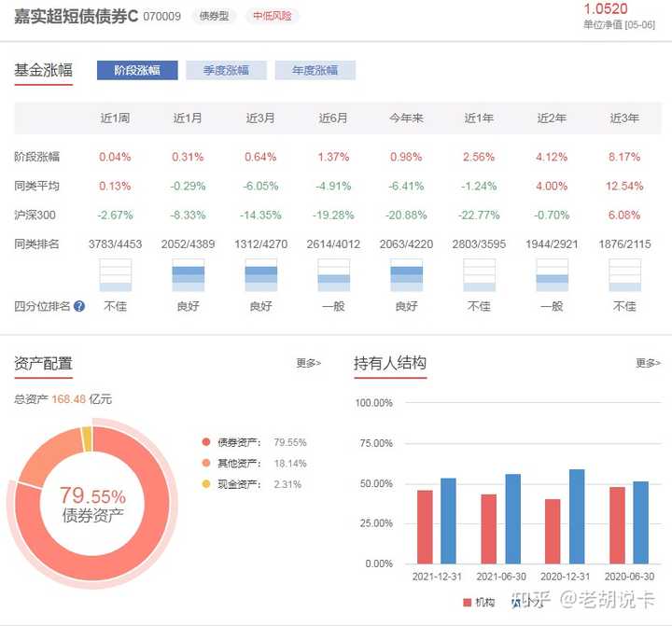672x626 pixels.
Task: Click the 近3月 quartile ranking bar icon
Action: point(261,275)
